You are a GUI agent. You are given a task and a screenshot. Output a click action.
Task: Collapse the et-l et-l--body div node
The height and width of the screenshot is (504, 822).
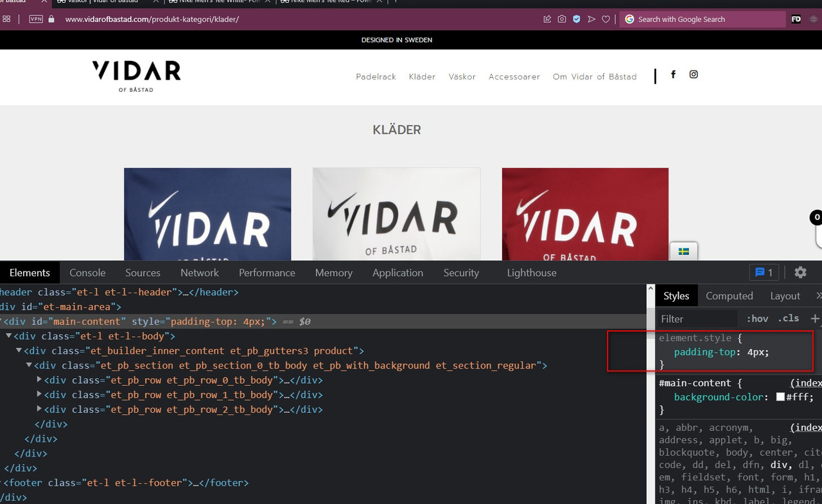coord(9,336)
